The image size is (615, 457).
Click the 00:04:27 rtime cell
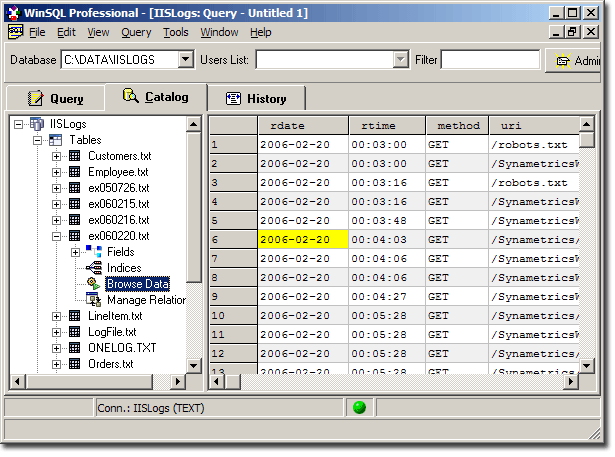387,297
